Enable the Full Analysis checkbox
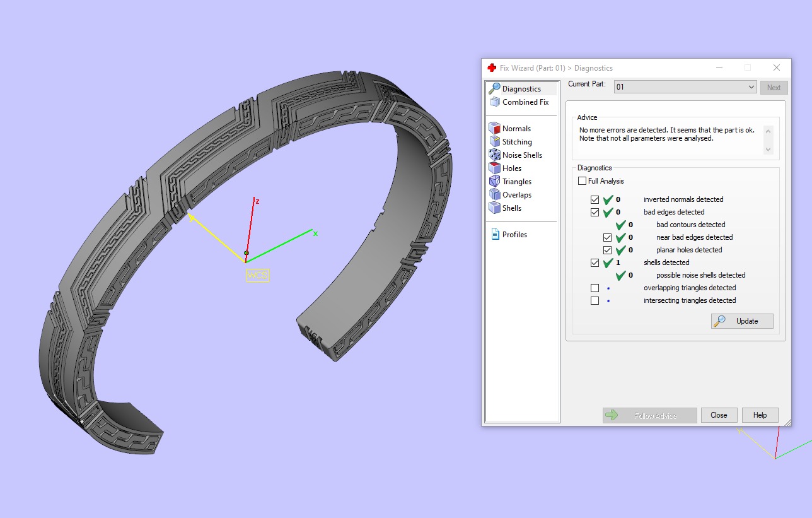The width and height of the screenshot is (812, 518). click(582, 181)
